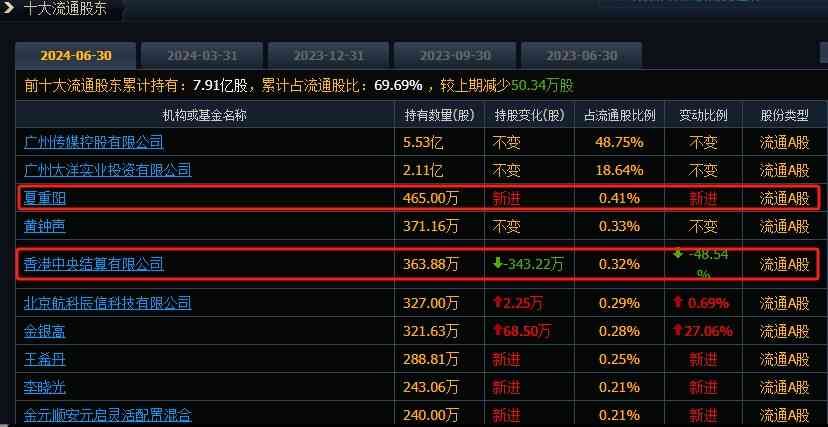Screen dimensions: 828x427
Task: Click red up arrow next to 0.69%
Action: 679,302
